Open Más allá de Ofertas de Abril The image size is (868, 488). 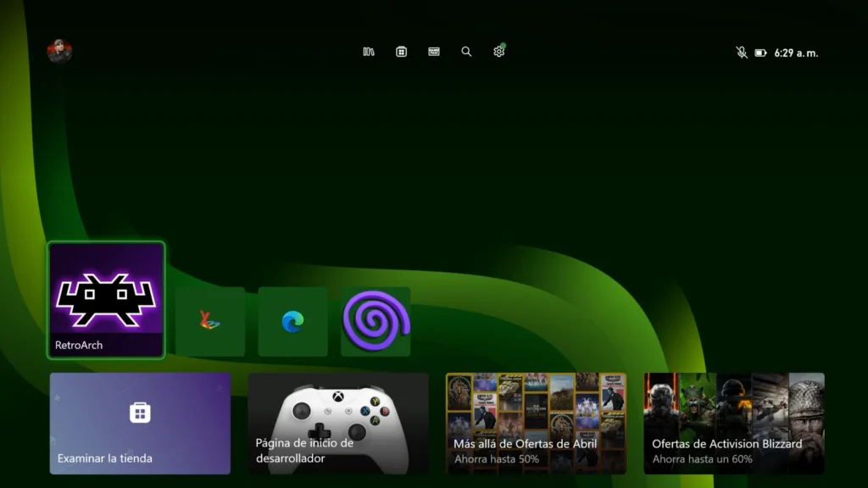pos(537,424)
